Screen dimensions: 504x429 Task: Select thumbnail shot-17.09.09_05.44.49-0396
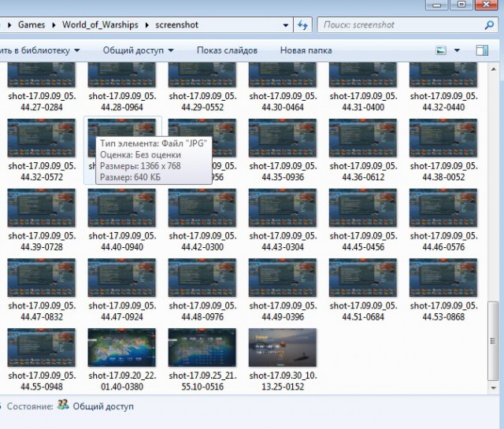(x=283, y=277)
